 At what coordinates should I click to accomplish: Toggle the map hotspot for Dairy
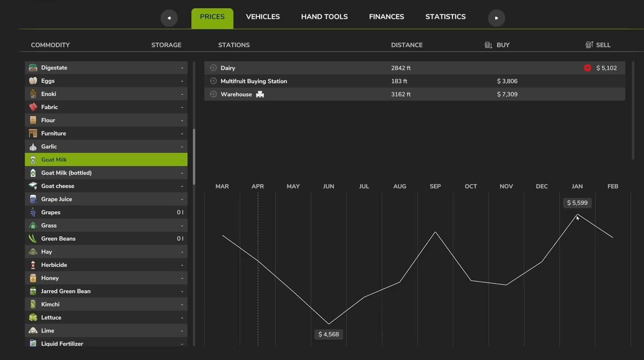tap(213, 68)
